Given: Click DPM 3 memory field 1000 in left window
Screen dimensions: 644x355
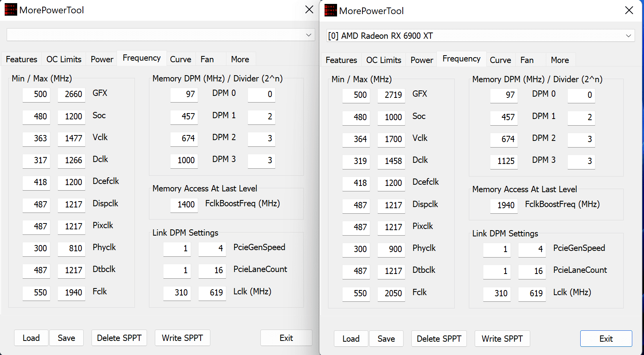Looking at the screenshot, I should pos(184,160).
